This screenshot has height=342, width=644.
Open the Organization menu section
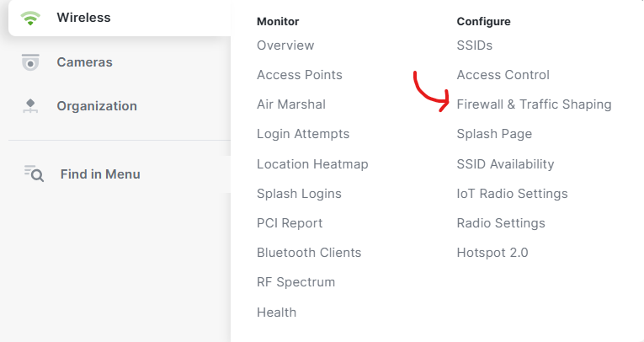pos(97,106)
